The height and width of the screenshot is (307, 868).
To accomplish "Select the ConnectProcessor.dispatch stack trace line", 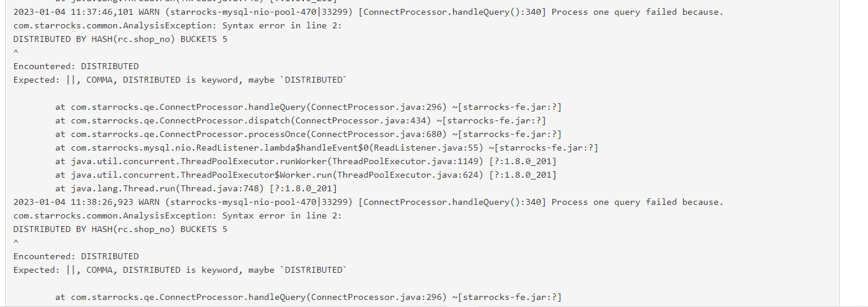I will (300, 120).
